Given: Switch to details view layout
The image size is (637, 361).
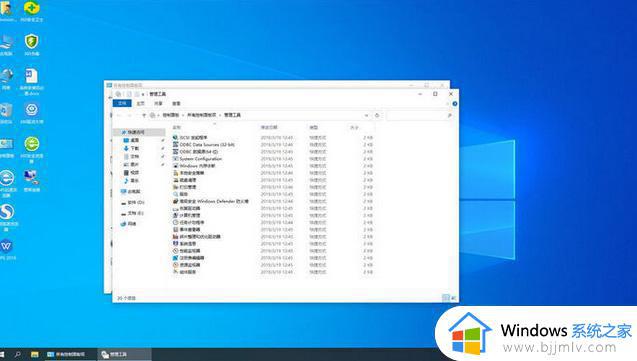Looking at the screenshot, I should pos(446,298).
